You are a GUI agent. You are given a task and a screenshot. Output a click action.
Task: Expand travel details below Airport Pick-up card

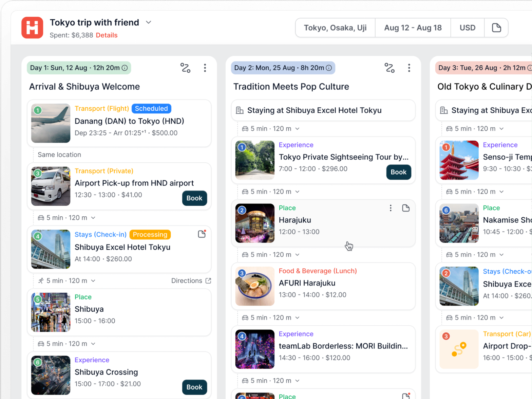(93, 218)
